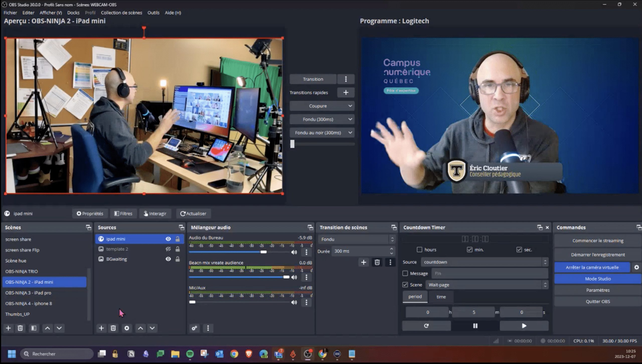Click Démarrer l'enregistrement button
The width and height of the screenshot is (642, 364).
pos(598,255)
